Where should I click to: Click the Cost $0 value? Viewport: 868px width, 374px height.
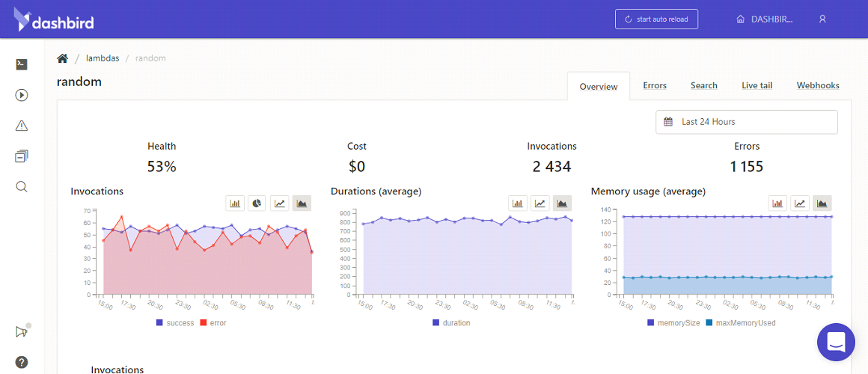coord(357,166)
